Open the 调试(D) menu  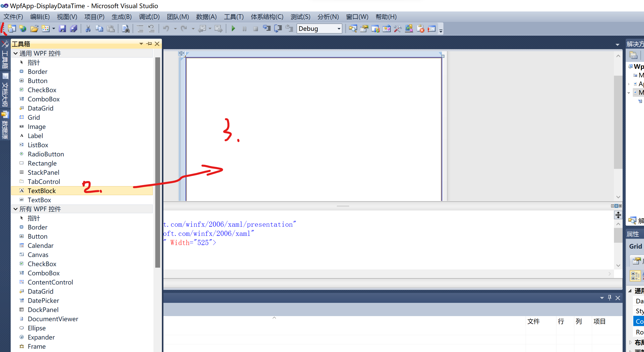pos(149,17)
